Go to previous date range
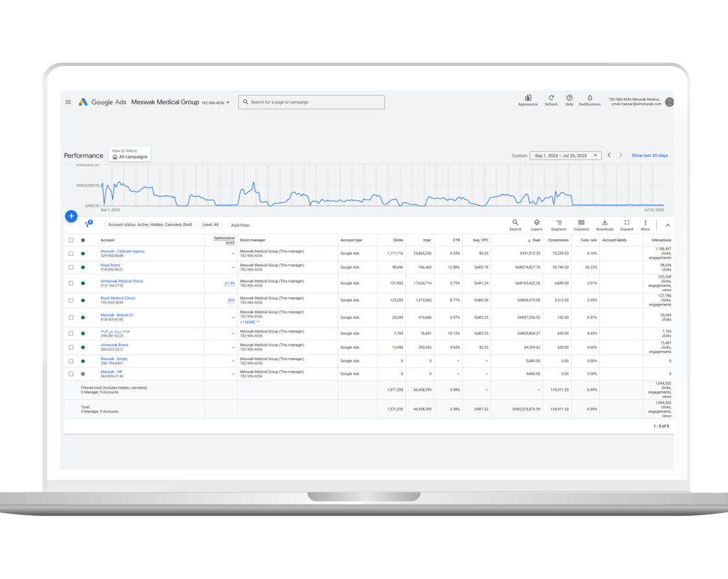 coord(609,155)
